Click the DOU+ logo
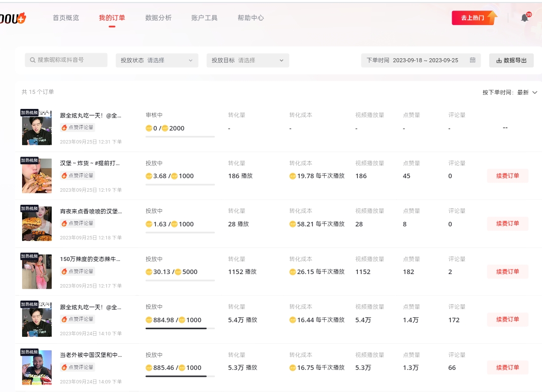This screenshot has height=392, width=542. click(x=13, y=18)
